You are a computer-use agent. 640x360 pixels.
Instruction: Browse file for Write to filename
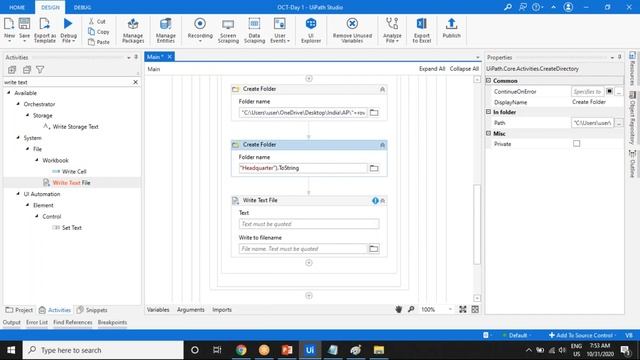[x=374, y=249]
